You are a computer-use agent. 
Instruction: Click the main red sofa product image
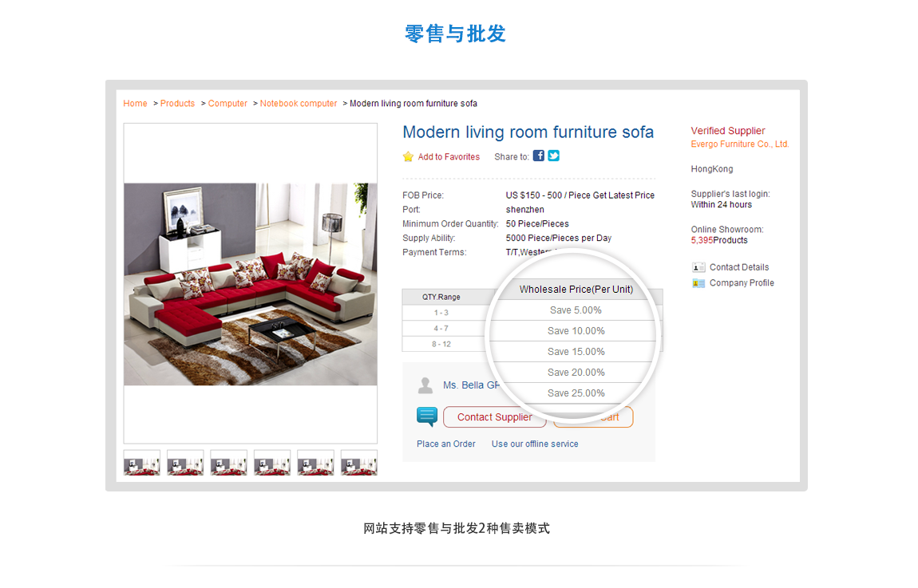pos(251,284)
